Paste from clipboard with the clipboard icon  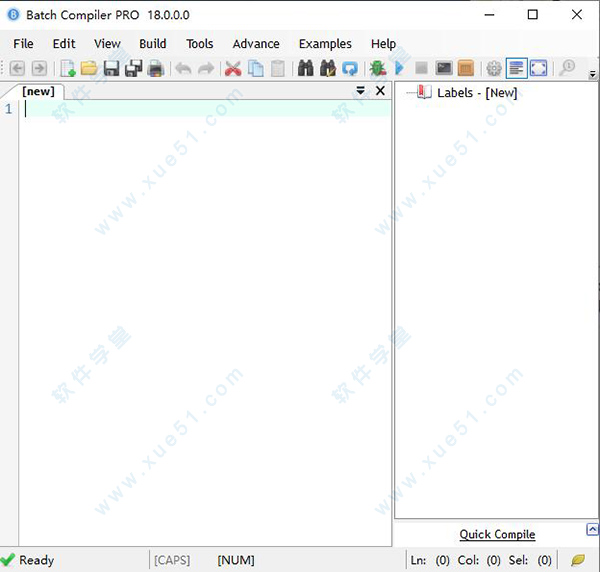click(278, 68)
